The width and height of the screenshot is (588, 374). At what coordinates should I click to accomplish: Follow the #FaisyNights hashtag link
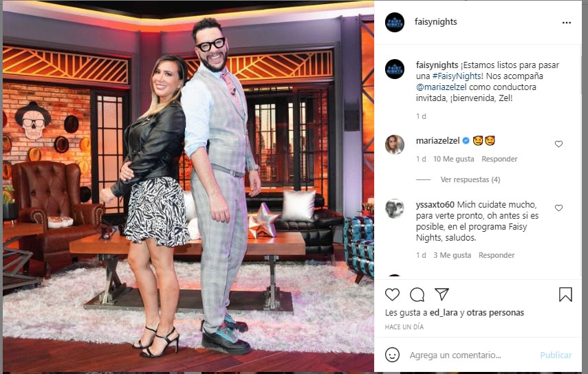click(457, 76)
